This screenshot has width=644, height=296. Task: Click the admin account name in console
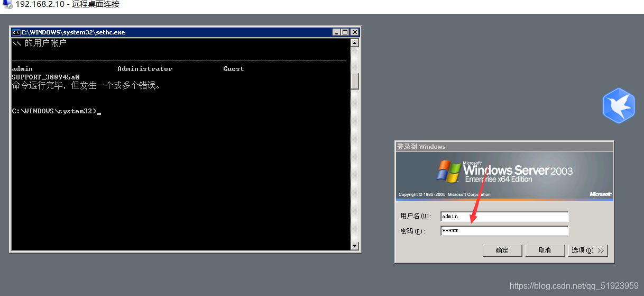(22, 69)
